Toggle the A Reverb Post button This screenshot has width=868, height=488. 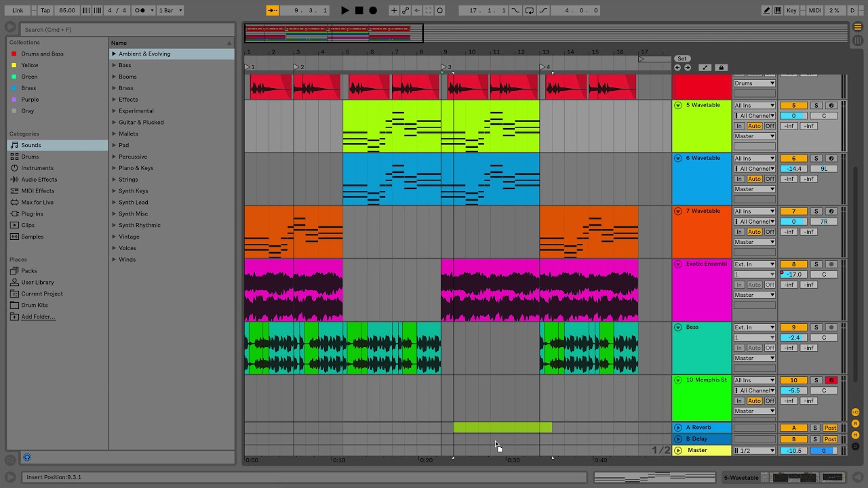pyautogui.click(x=830, y=428)
